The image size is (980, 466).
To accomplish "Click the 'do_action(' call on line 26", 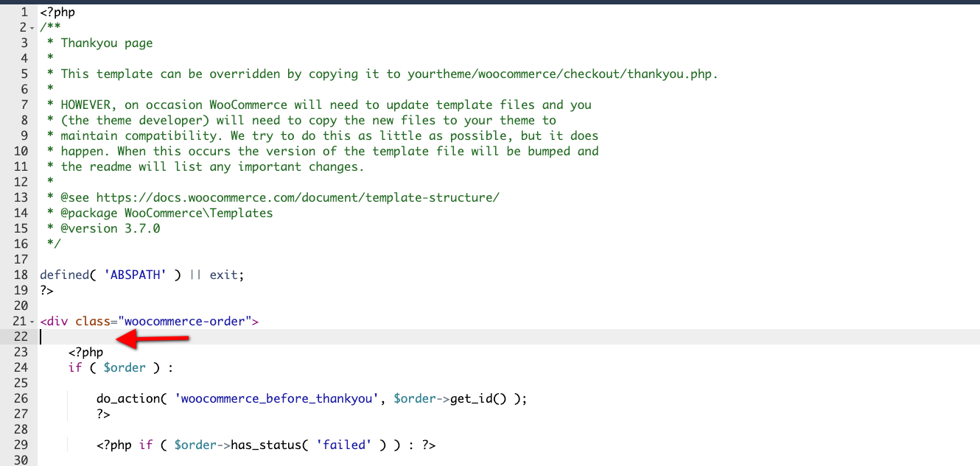I will tap(132, 398).
